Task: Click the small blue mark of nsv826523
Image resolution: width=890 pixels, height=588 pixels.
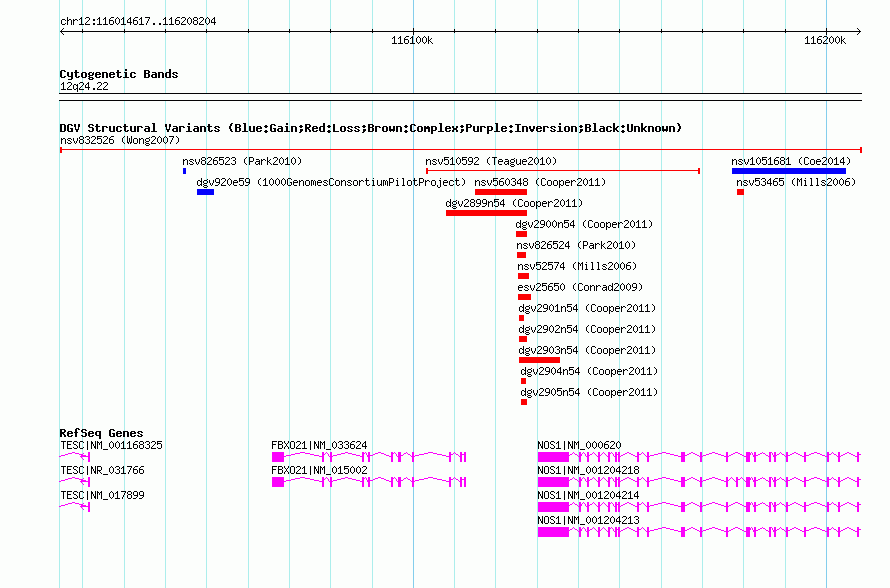Action: pos(184,171)
